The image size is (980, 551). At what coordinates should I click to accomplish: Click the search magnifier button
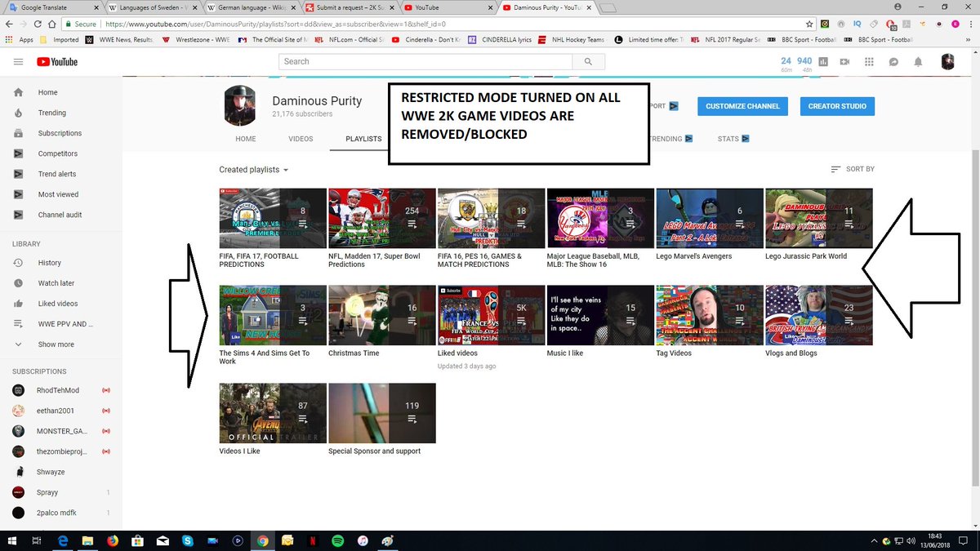click(587, 61)
